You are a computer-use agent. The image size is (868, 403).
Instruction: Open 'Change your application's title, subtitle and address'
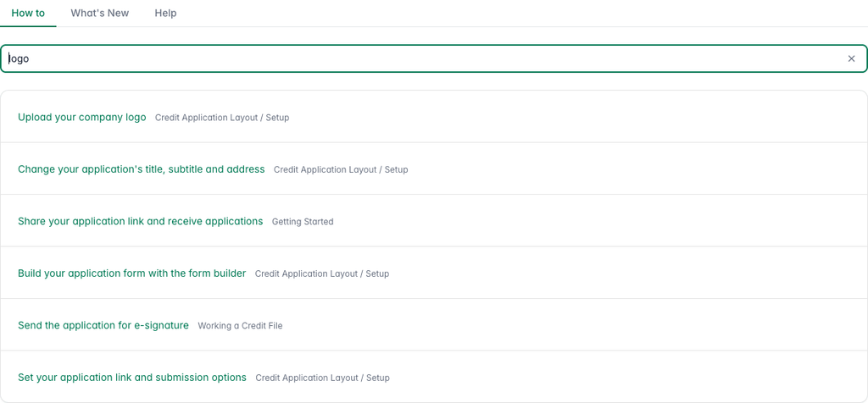142,169
